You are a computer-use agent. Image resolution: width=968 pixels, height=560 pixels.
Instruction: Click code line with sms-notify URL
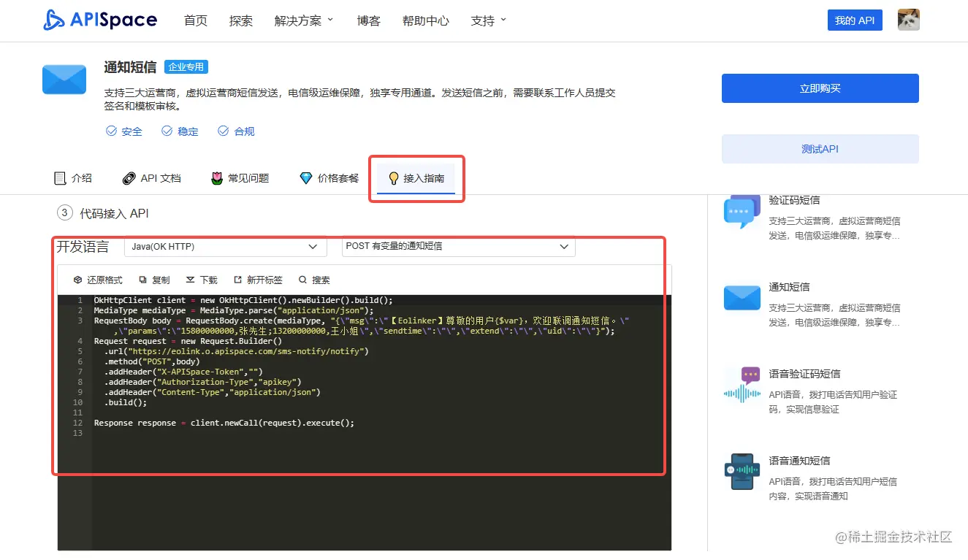click(x=236, y=351)
